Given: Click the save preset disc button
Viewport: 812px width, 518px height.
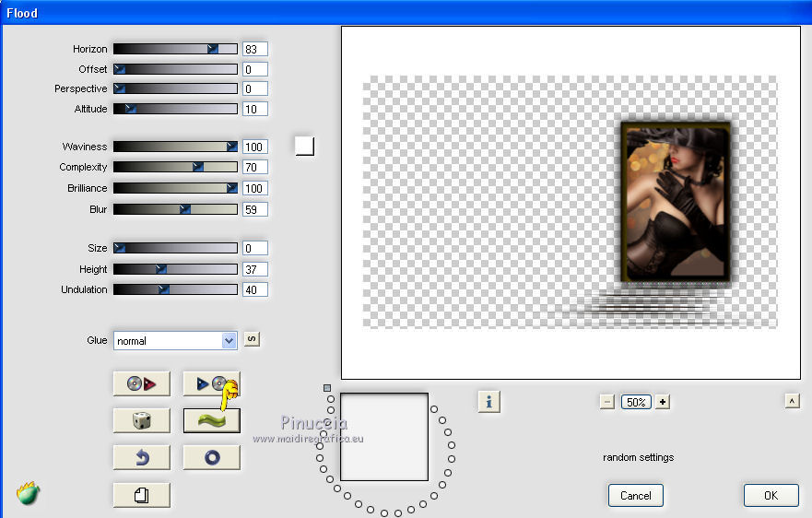Looking at the screenshot, I should click(211, 383).
